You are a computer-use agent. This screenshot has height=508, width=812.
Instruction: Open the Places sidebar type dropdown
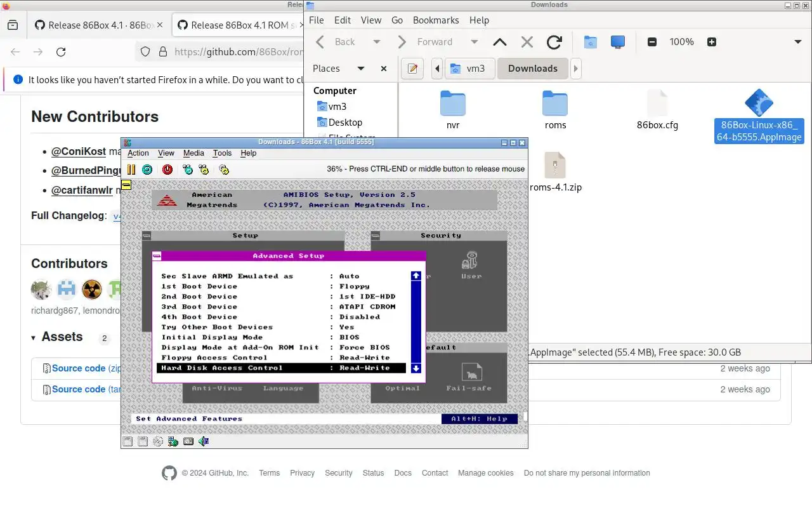[x=360, y=69]
